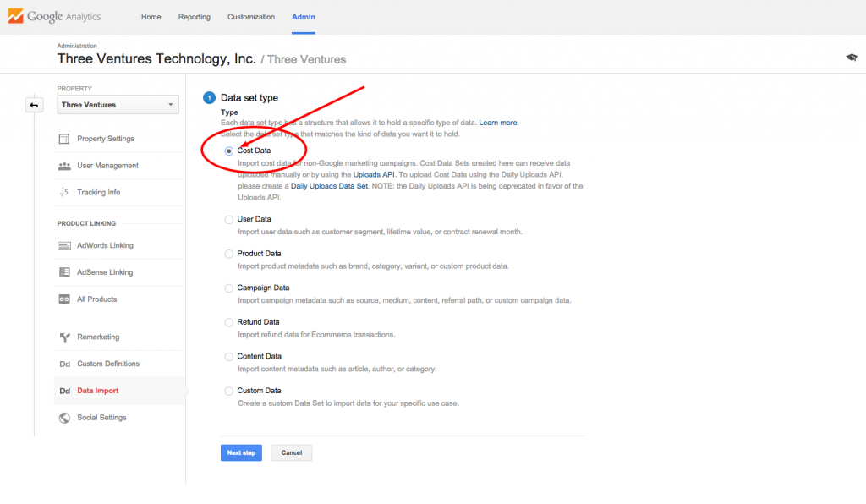Click the "PROPERTY" column label

point(74,88)
